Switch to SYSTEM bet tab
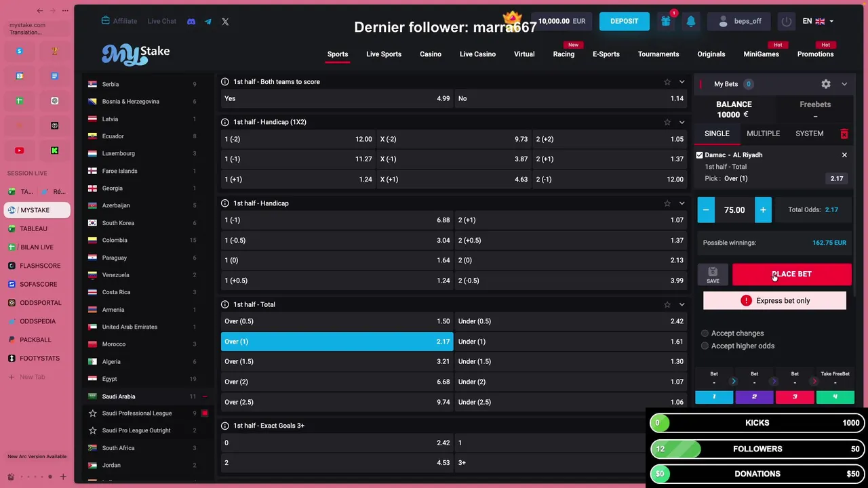Viewport: 868px width, 488px height. 810,134
